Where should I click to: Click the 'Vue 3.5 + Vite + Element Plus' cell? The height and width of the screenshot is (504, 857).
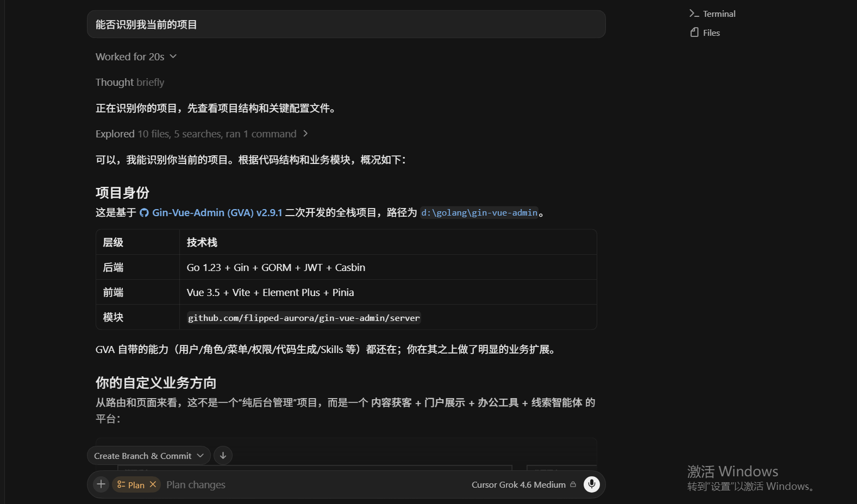pyautogui.click(x=388, y=292)
